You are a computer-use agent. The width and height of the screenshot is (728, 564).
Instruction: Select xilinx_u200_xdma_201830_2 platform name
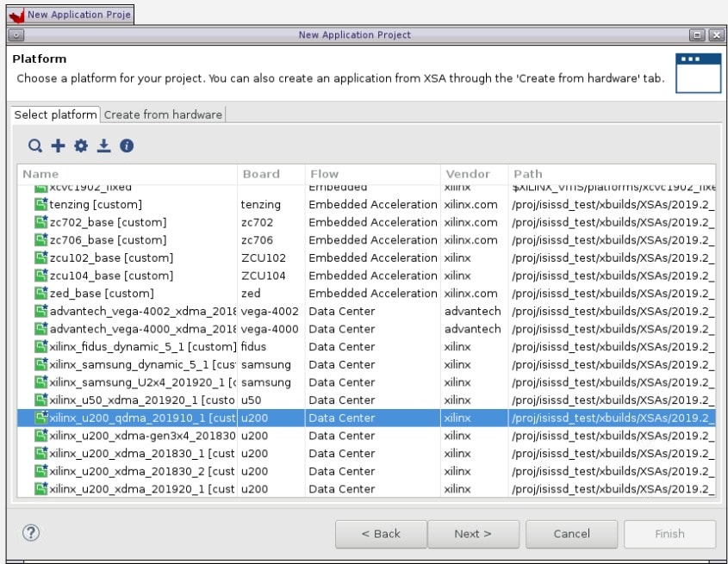142,471
